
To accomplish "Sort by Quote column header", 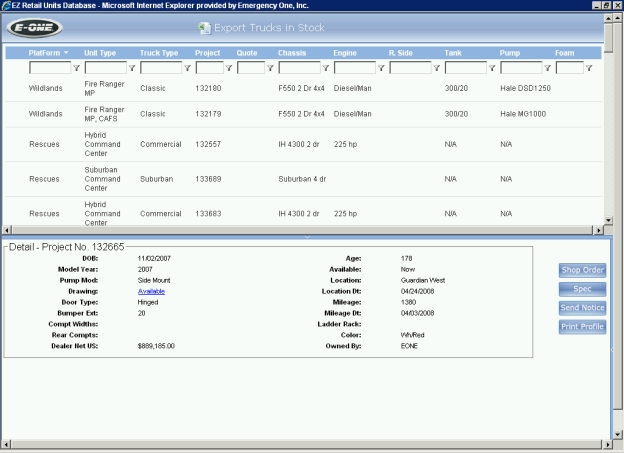I will click(247, 53).
